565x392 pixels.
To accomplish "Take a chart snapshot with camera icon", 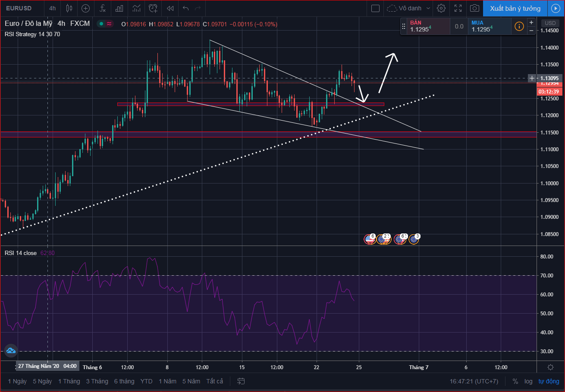I will pos(474,8).
